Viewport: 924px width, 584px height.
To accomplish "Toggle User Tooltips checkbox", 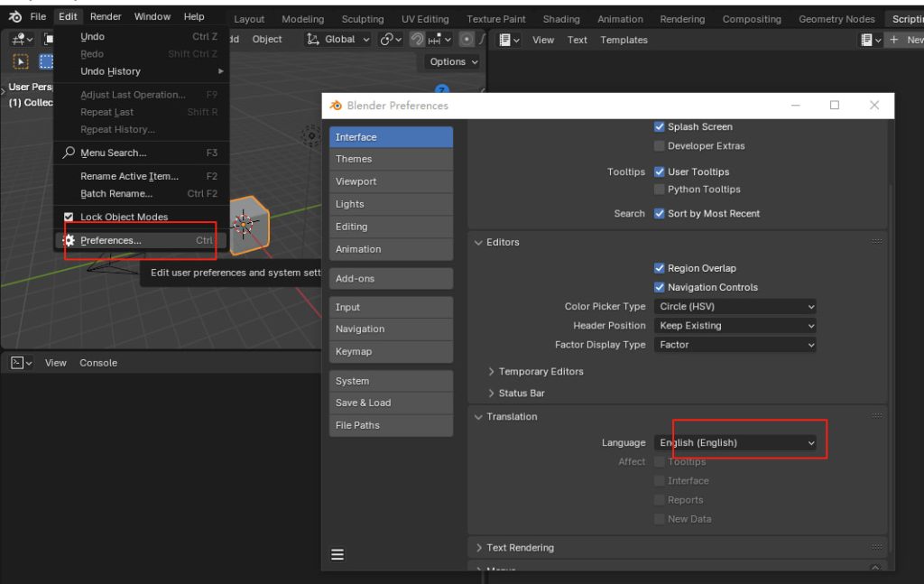I will click(660, 172).
